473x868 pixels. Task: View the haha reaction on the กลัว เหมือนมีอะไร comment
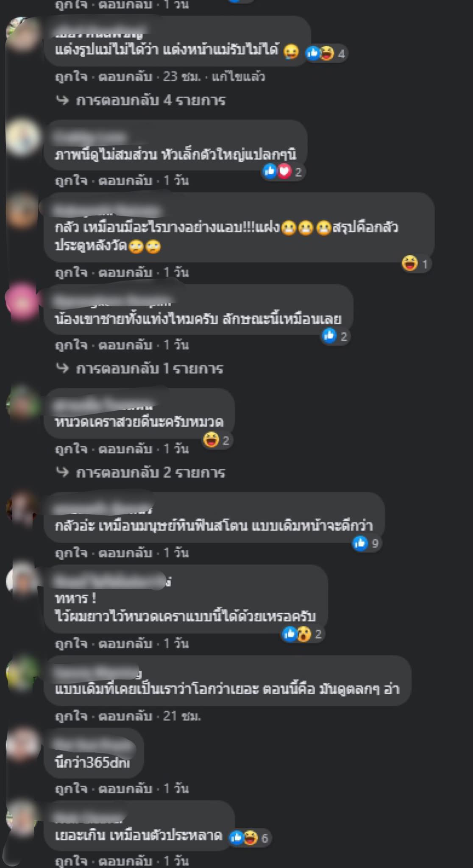point(416,264)
